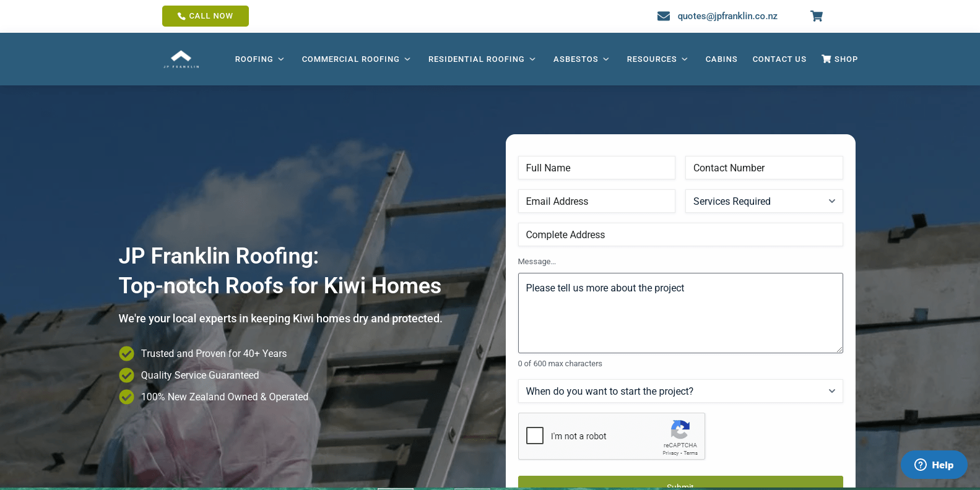This screenshot has width=980, height=490.
Task: Open the Shop menu link
Action: [839, 59]
